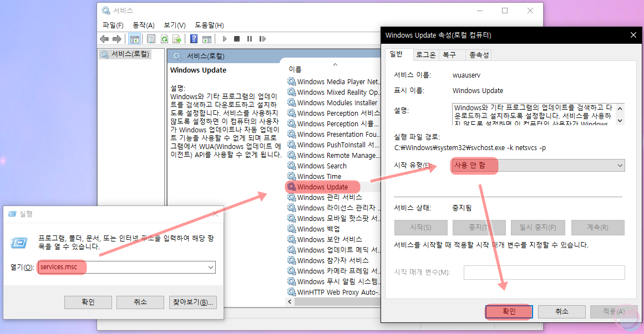Click the Run dialog computer icon

(x=19, y=243)
